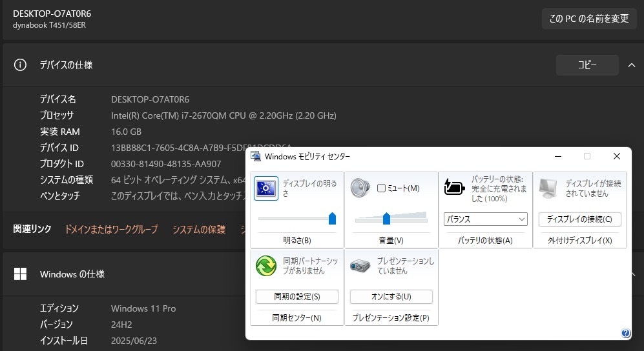Click the バッテリの状態(A) label

(x=486, y=240)
